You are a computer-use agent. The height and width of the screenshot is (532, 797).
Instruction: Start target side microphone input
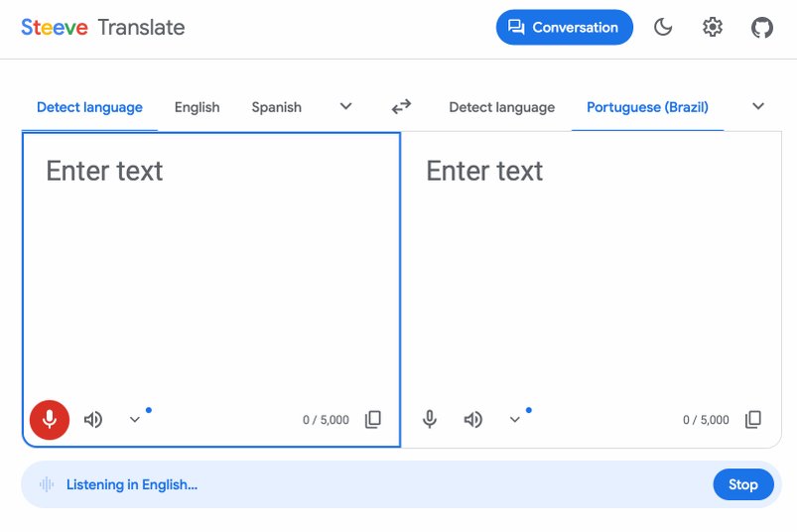point(430,420)
